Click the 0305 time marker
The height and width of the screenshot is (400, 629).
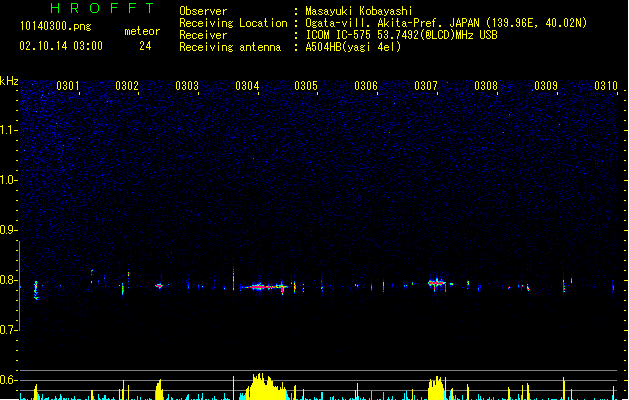[x=306, y=86]
